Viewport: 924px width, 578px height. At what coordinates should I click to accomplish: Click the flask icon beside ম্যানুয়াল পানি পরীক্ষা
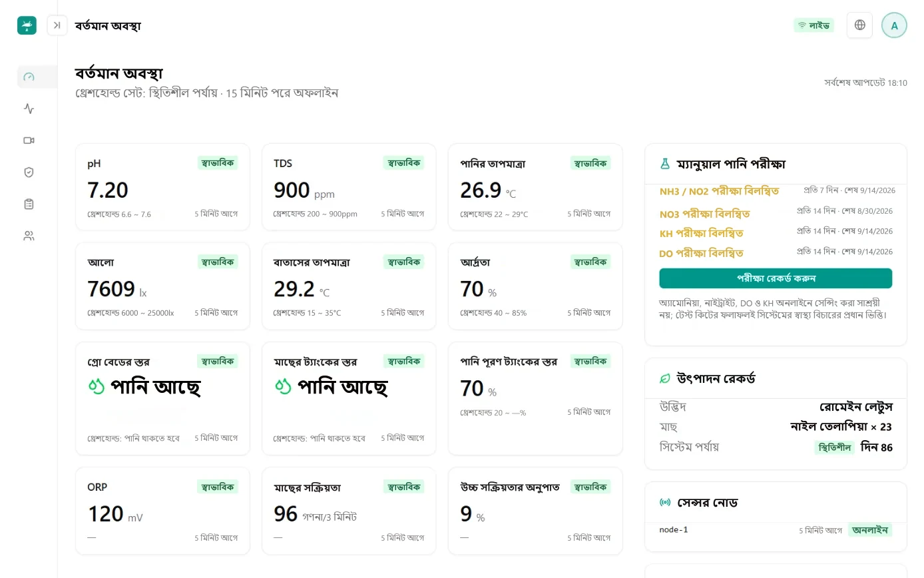pyautogui.click(x=664, y=163)
